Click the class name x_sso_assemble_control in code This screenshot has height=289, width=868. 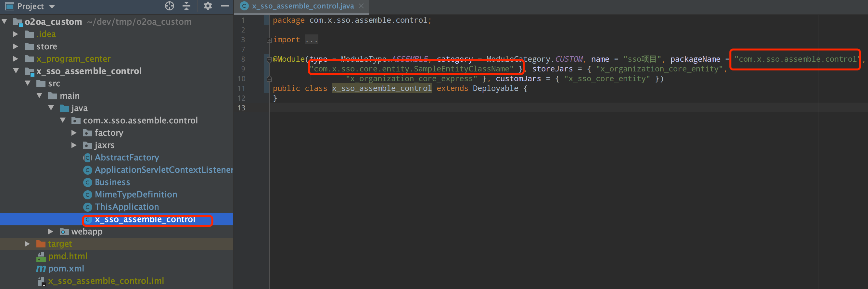click(x=382, y=89)
